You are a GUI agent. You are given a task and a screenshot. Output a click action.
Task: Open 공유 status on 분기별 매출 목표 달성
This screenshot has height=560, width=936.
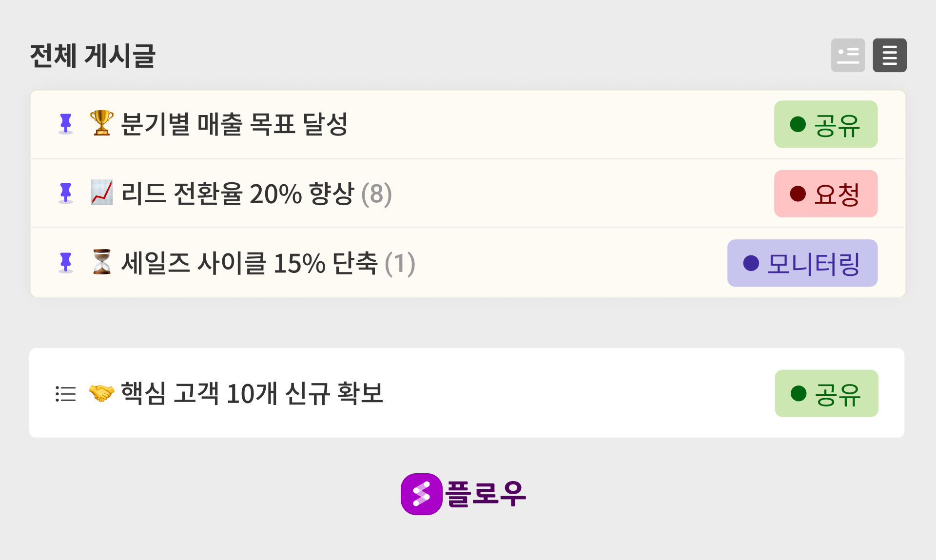[x=825, y=124]
